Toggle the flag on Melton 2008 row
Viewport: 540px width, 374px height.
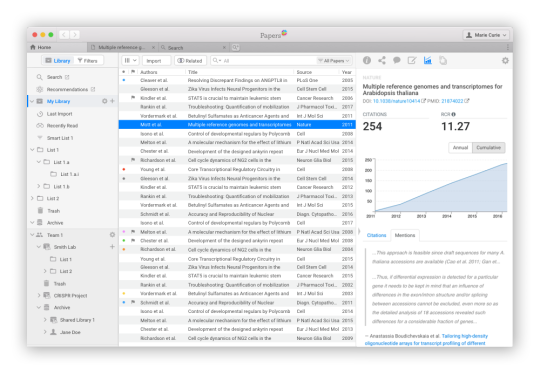[x=133, y=232]
